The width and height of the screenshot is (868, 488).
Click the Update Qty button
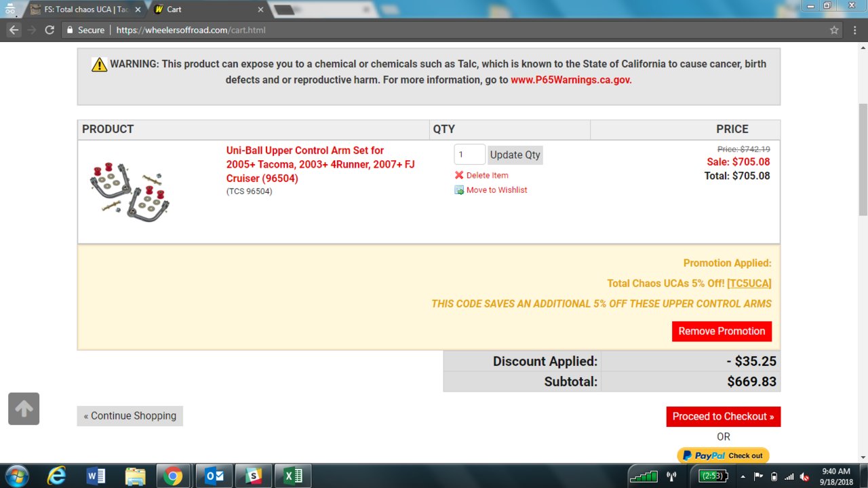(515, 155)
